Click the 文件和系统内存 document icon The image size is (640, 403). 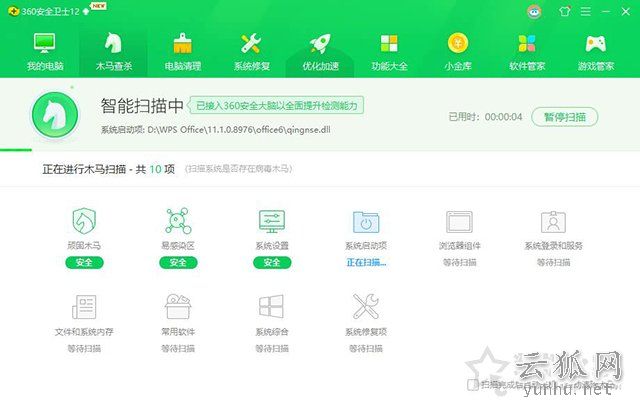pyautogui.click(x=84, y=307)
